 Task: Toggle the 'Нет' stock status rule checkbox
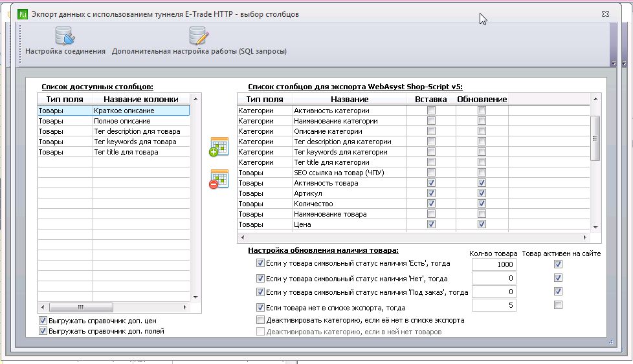(x=260, y=279)
